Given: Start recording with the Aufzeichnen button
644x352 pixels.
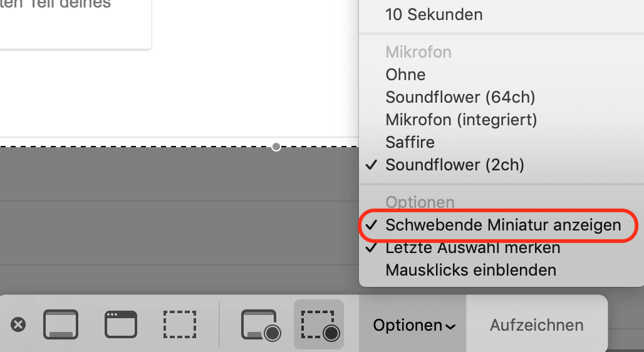Looking at the screenshot, I should pos(536,325).
